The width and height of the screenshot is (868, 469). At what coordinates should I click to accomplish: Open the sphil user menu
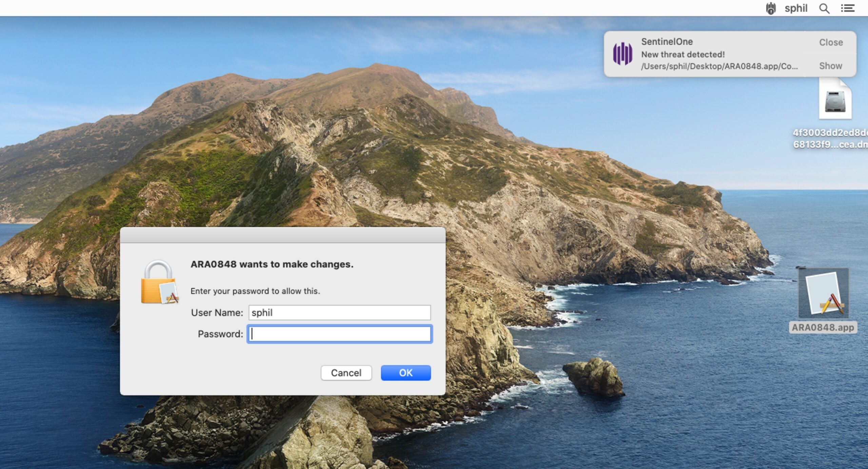[796, 8]
